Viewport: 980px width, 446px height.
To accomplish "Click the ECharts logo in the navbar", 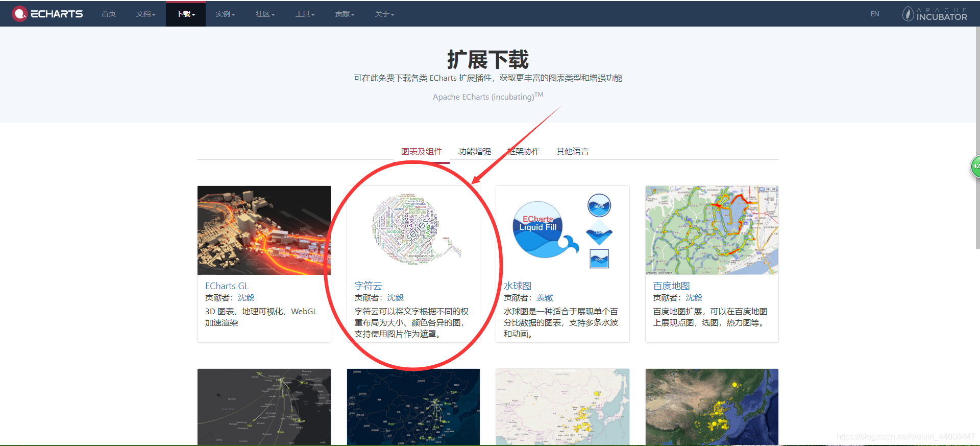I will pos(47,14).
